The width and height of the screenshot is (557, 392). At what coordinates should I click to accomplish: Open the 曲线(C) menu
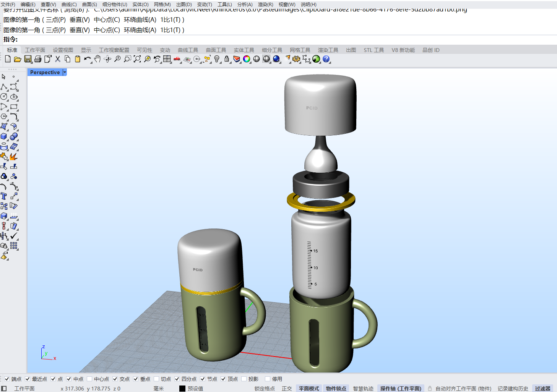[69, 5]
